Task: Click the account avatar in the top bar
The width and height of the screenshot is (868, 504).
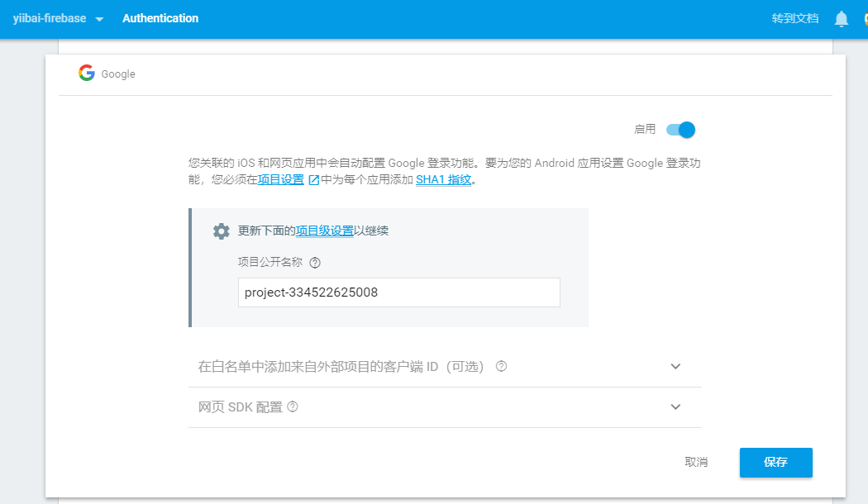Action: 865,18
